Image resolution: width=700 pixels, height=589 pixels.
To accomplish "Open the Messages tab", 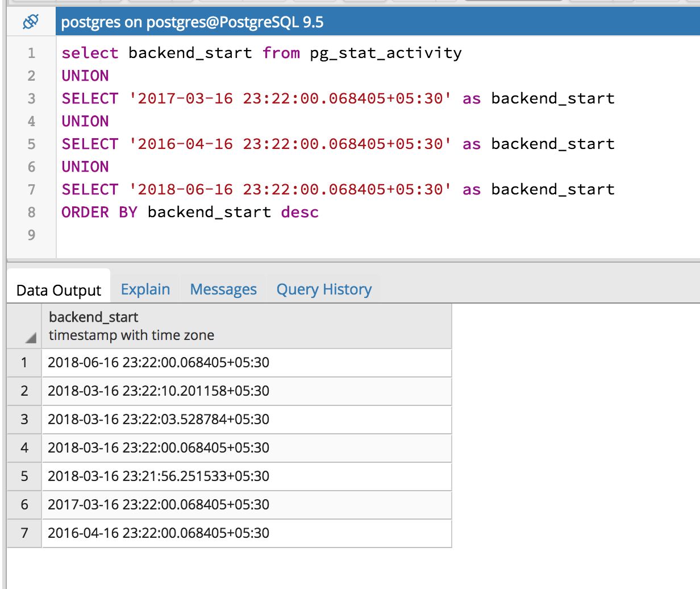I will coord(223,289).
